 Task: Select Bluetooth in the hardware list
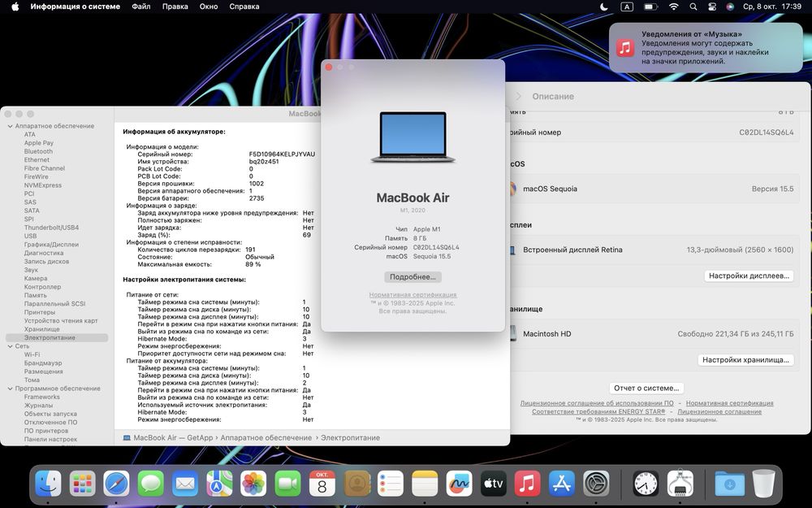38,151
